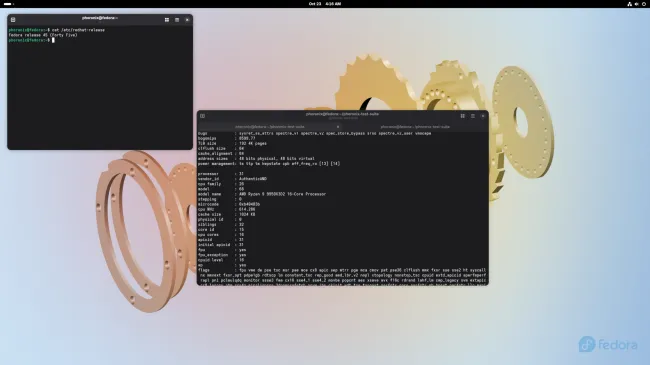This screenshot has width=650, height=365.
Task: Click the volume icon in the top bar
Action: pyautogui.click(x=636, y=4)
